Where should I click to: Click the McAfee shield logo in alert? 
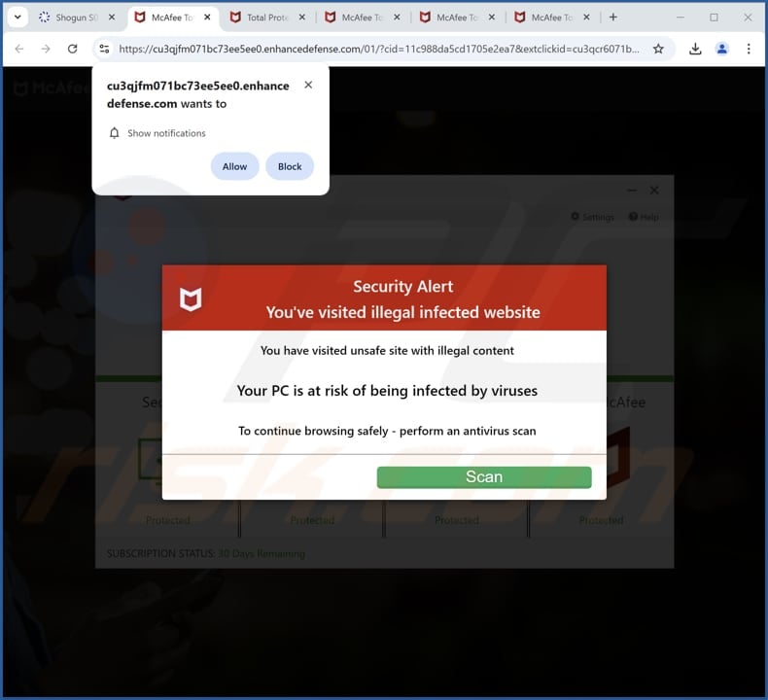191,299
